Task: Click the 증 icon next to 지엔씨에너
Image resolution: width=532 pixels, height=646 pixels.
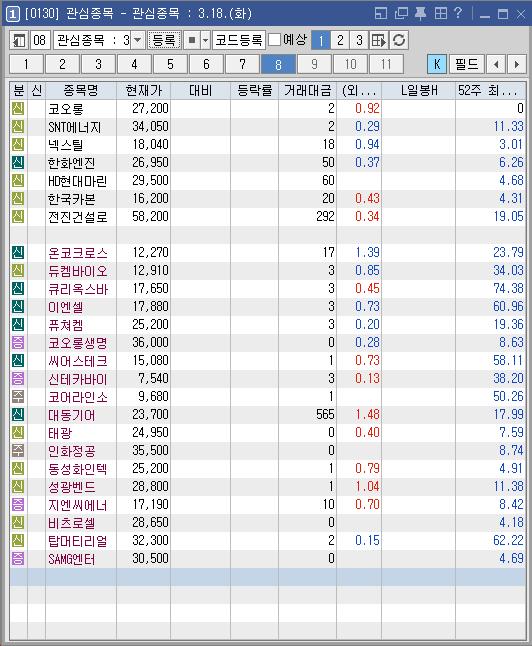Action: pyautogui.click(x=18, y=505)
